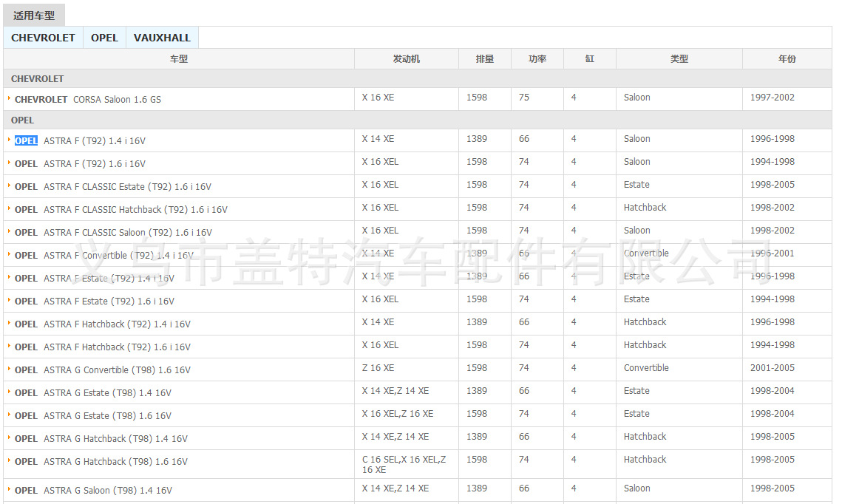Click power value 75 in CORSA row
Image resolution: width=842 pixels, height=504 pixels.
[x=523, y=97]
